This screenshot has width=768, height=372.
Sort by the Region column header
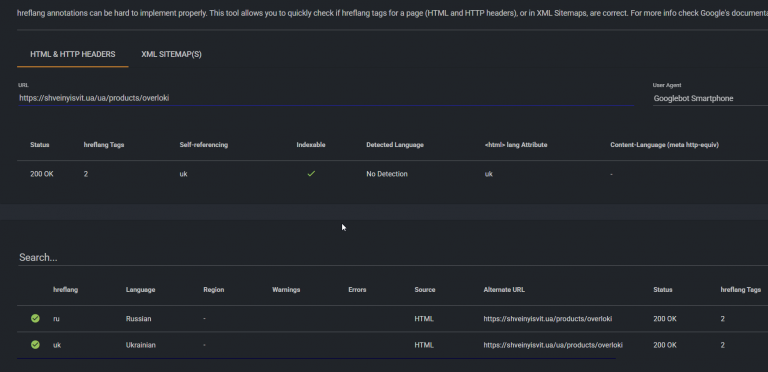[214, 290]
